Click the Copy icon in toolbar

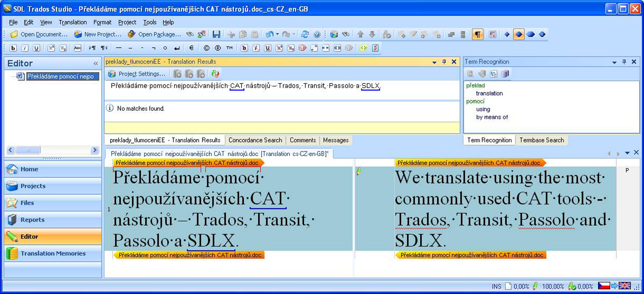point(243,34)
